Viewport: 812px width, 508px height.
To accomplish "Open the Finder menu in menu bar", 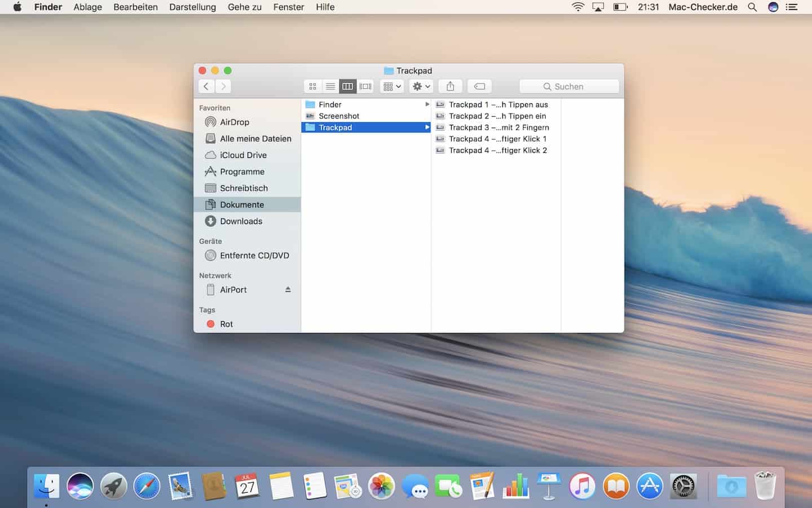I will pos(48,7).
